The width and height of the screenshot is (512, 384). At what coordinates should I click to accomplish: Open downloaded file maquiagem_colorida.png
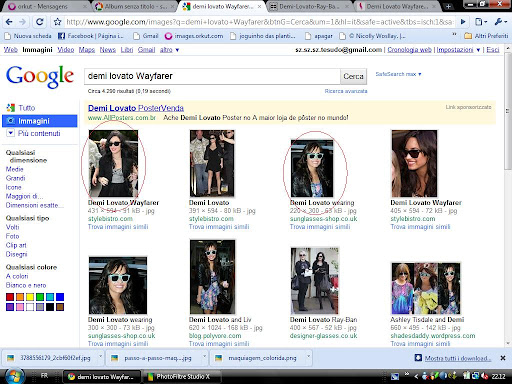257,358
